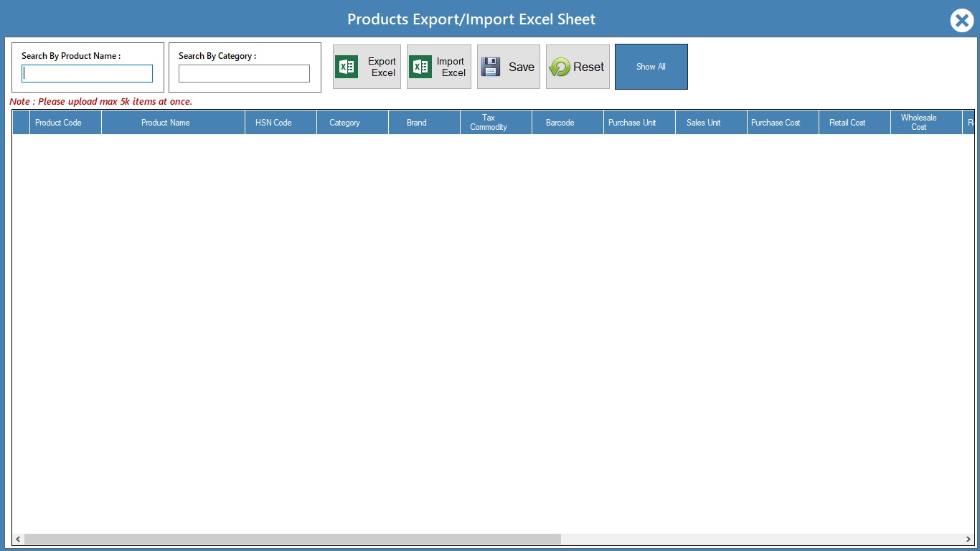Click the Wholesale Cost column header
The width and height of the screenshot is (980, 551).
point(919,123)
